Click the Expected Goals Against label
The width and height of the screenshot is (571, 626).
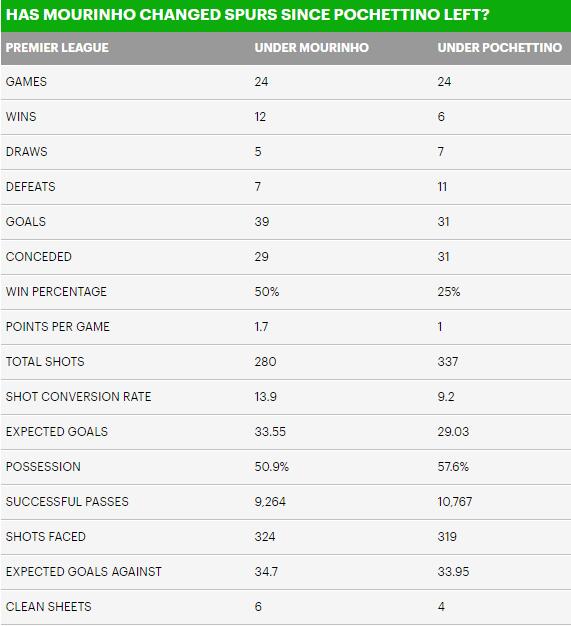coord(84,572)
